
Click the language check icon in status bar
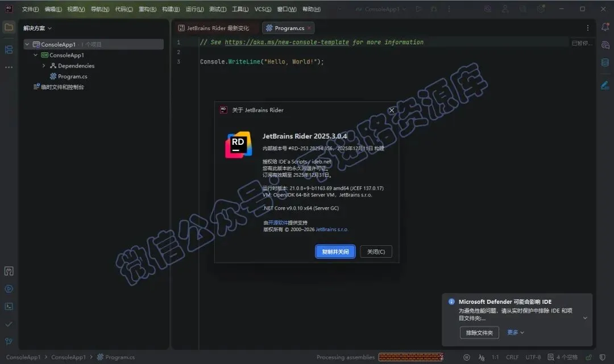click(482, 357)
